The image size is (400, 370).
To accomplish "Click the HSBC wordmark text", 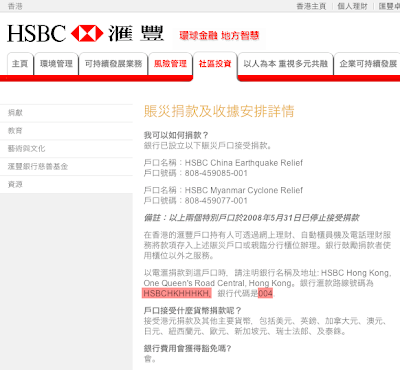I will coord(37,34).
